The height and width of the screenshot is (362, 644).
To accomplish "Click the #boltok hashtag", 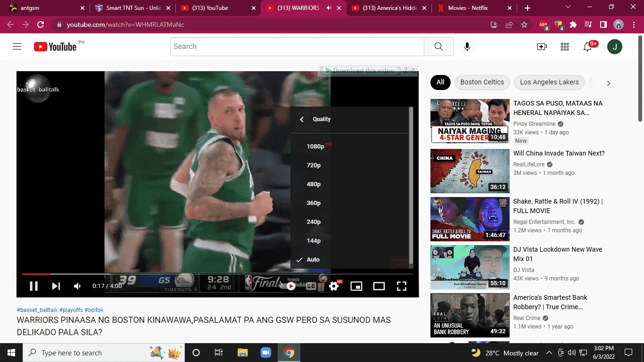I will (94, 310).
